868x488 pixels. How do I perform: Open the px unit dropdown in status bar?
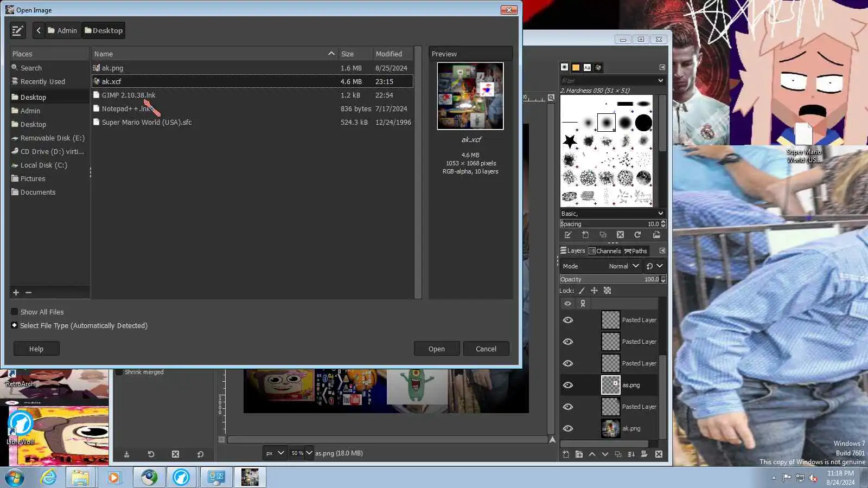[275, 453]
